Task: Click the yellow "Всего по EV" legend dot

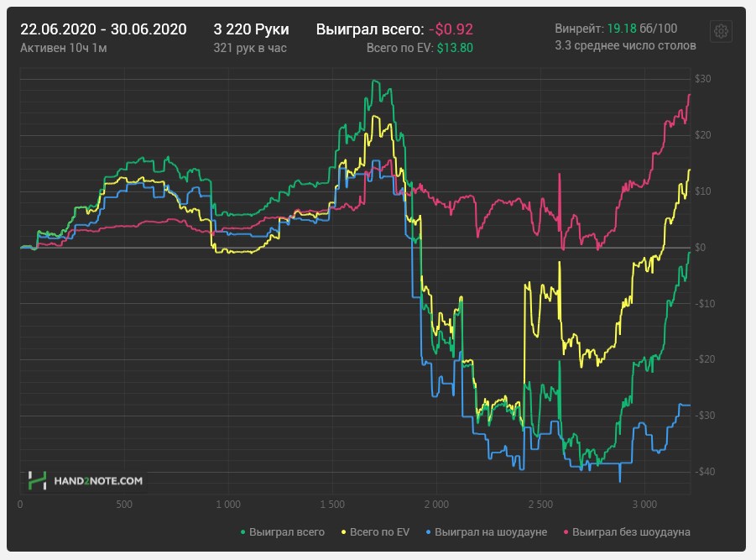Action: (x=344, y=531)
